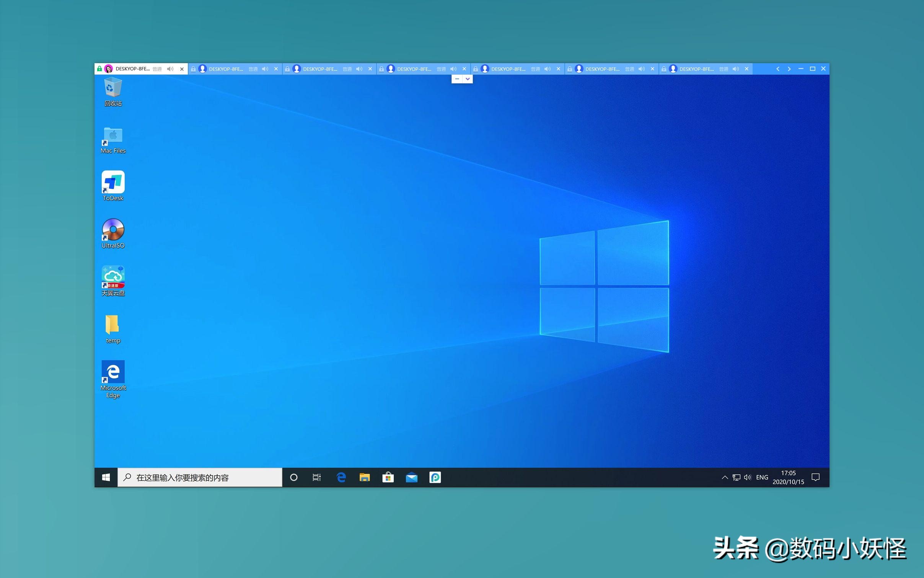Open the Microsoft Store taskbar icon

coord(388,477)
